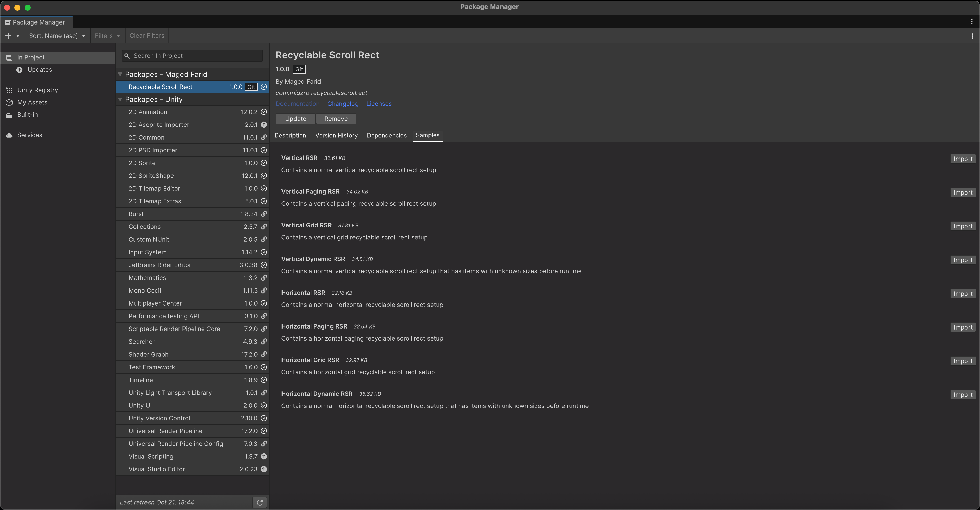980x510 pixels.
Task: Open Services in the sidebar
Action: point(30,135)
